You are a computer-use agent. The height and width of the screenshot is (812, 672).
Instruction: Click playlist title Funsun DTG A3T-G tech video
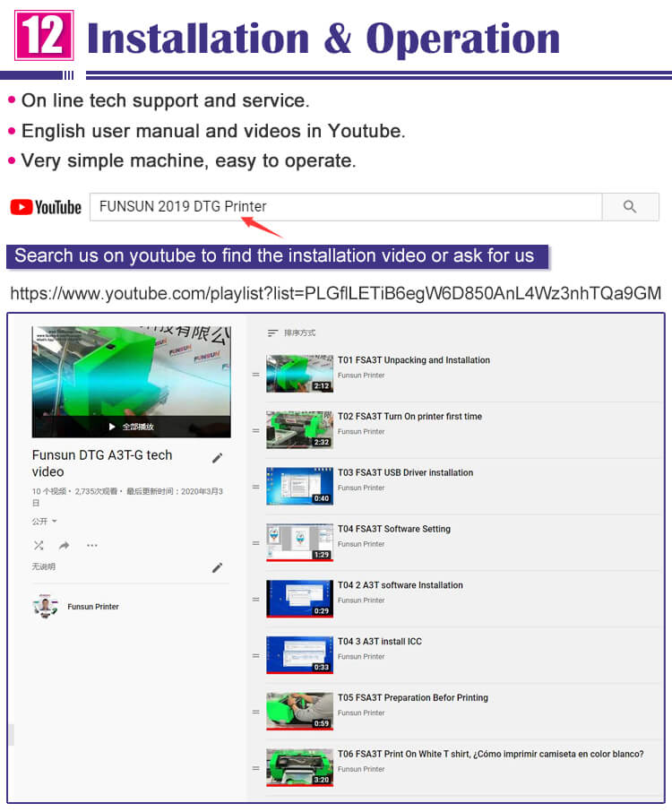(x=102, y=463)
